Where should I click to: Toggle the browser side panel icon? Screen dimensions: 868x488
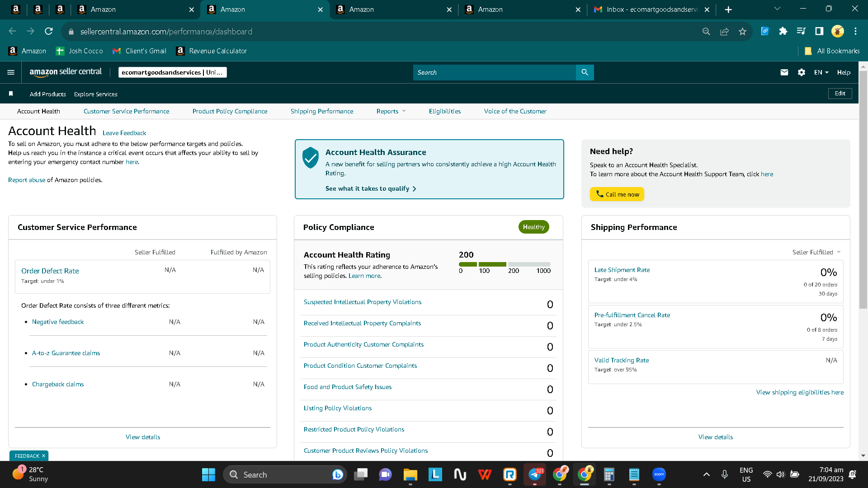[819, 31]
